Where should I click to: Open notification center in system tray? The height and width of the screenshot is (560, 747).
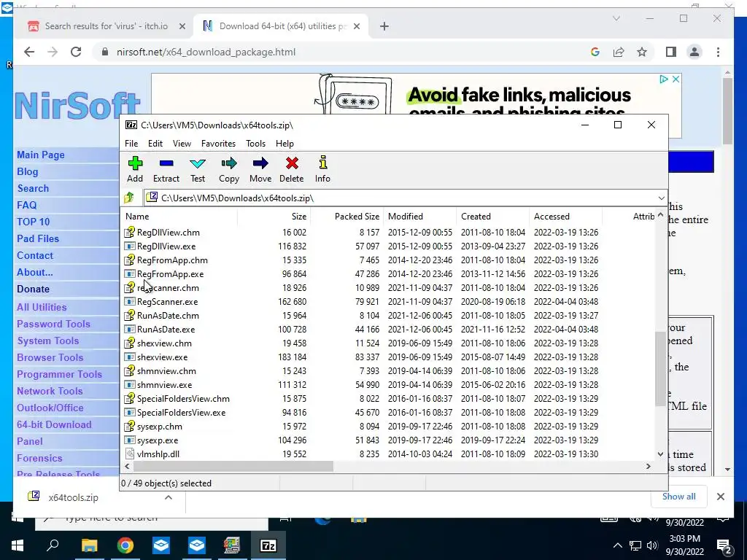coord(724,546)
